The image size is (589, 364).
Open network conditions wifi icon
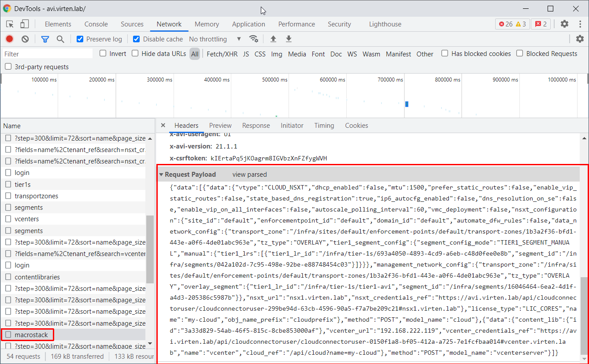coord(254,39)
